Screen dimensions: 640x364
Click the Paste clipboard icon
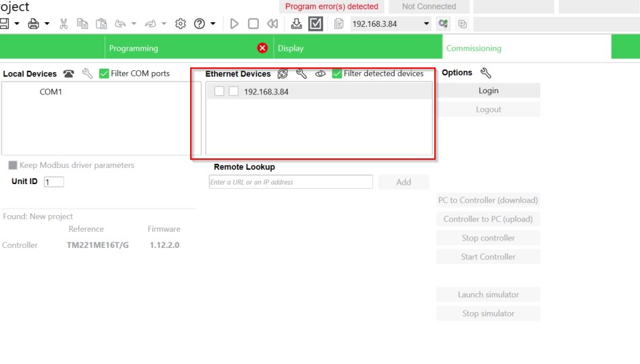101,24
